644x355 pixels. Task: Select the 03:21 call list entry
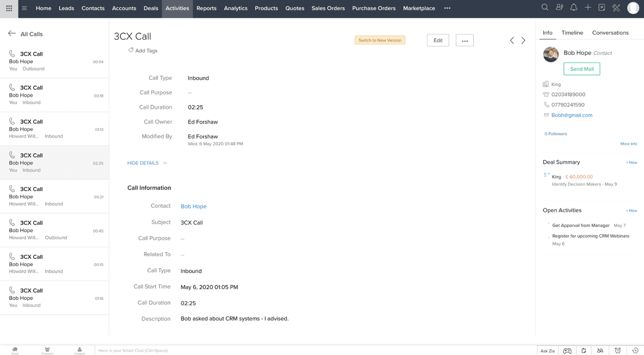[54, 196]
